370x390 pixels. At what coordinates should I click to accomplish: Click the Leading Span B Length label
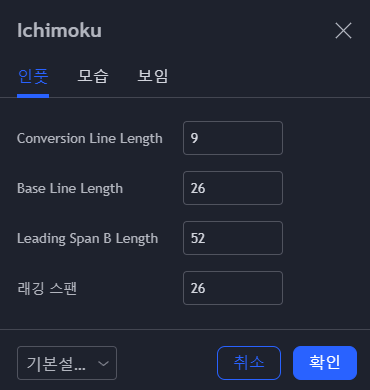[87, 239]
